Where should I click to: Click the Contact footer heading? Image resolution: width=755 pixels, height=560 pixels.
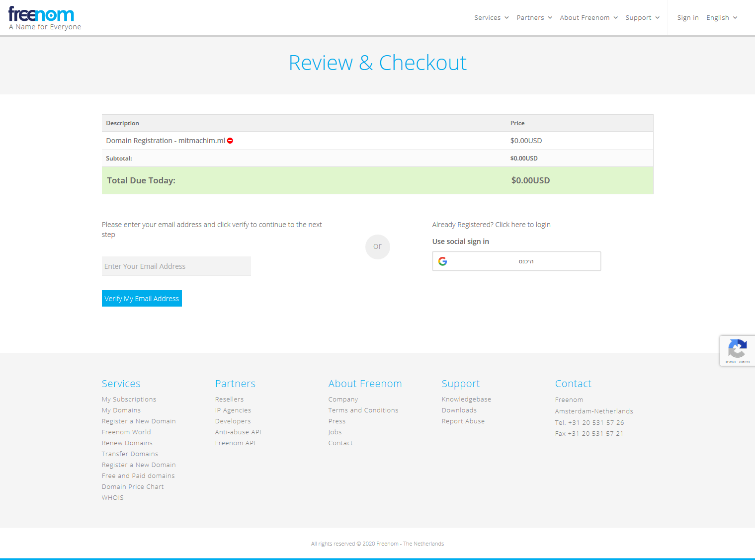pyautogui.click(x=573, y=384)
